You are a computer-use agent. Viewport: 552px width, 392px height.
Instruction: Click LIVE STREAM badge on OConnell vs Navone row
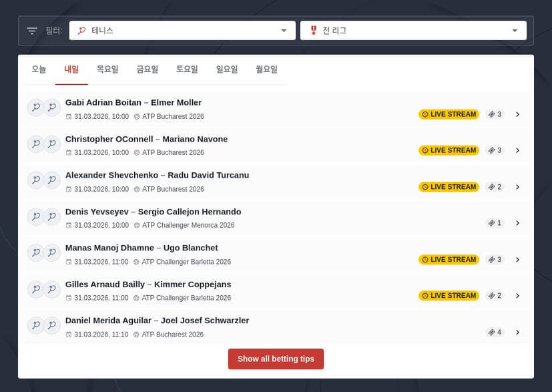pyautogui.click(x=449, y=150)
